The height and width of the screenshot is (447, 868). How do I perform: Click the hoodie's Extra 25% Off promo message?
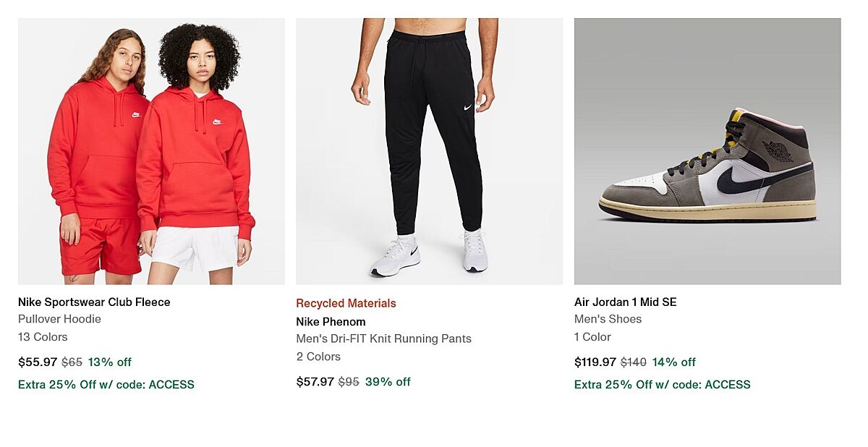106,384
